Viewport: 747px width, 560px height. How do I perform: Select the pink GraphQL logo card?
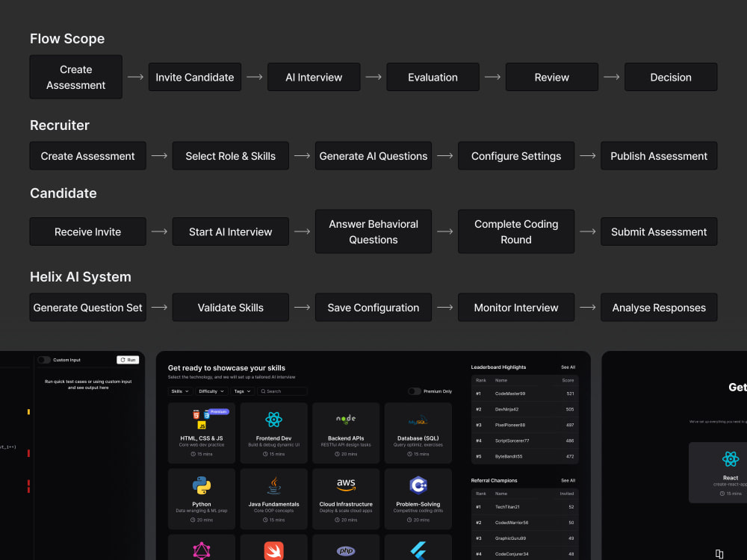(202, 551)
